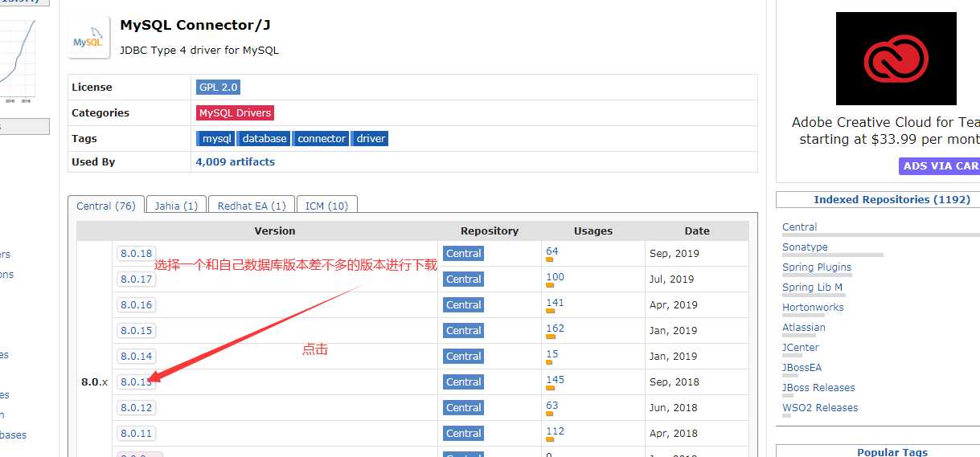Open the Spring Plugins repository link
Viewport: 980px width, 457px height.
(817, 267)
